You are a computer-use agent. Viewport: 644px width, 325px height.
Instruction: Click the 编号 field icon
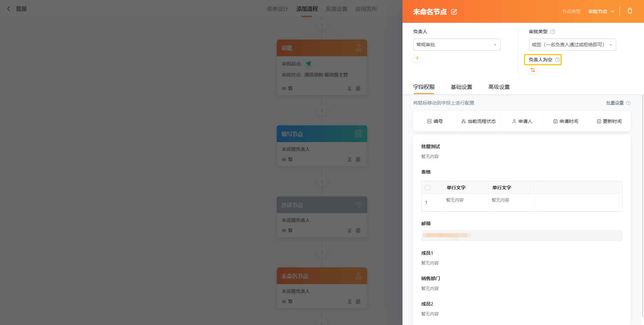(x=429, y=121)
